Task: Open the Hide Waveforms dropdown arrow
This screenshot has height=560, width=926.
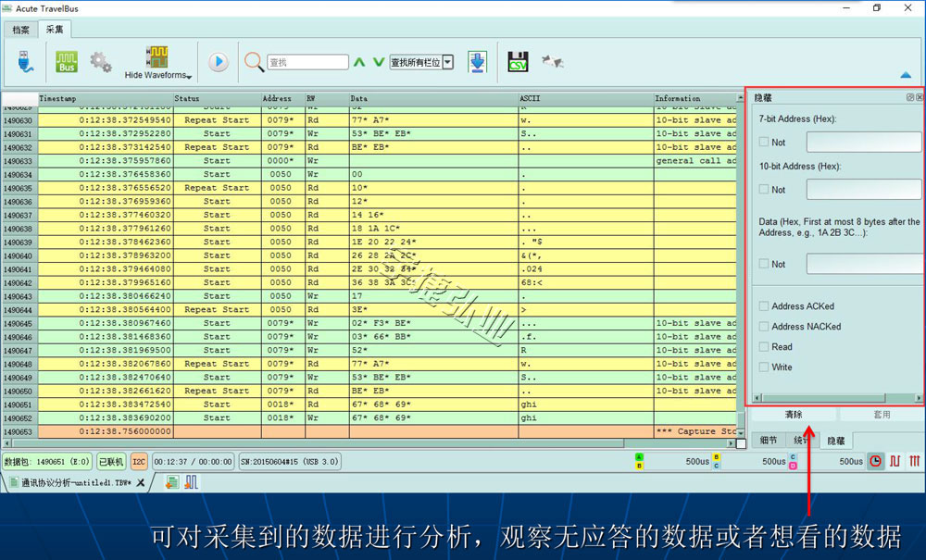Action: pos(189,77)
